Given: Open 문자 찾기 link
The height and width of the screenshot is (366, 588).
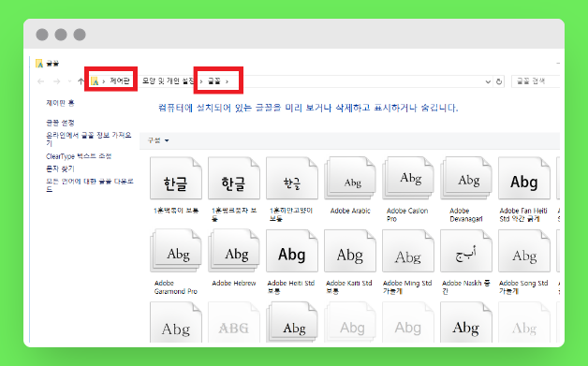Looking at the screenshot, I should [x=60, y=168].
